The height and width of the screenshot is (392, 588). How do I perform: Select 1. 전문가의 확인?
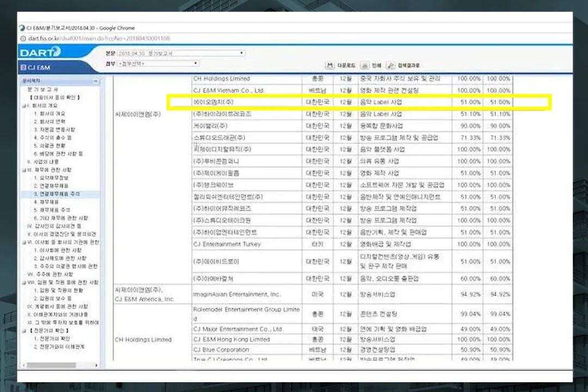point(52,339)
